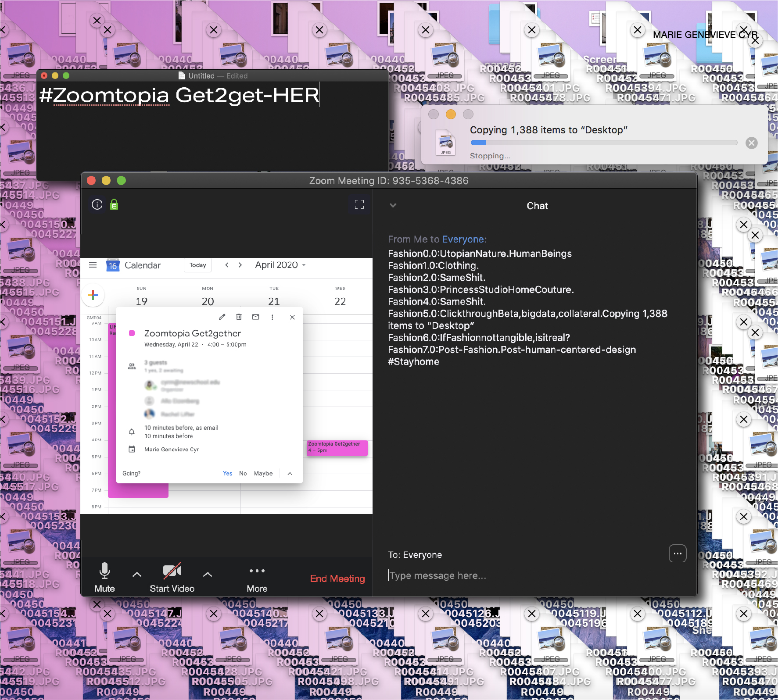This screenshot has height=700, width=778.
Task: Minimize the copy dialog with the yellow button
Action: coord(451,114)
